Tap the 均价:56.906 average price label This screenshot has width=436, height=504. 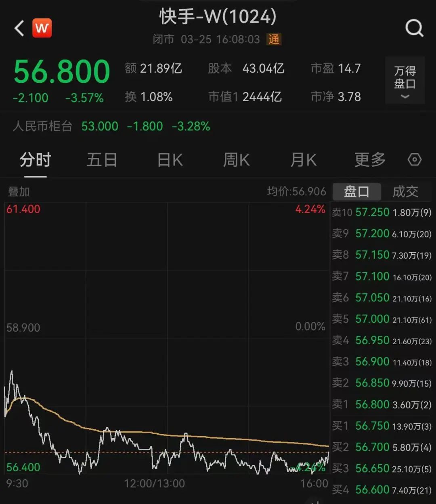[297, 192]
